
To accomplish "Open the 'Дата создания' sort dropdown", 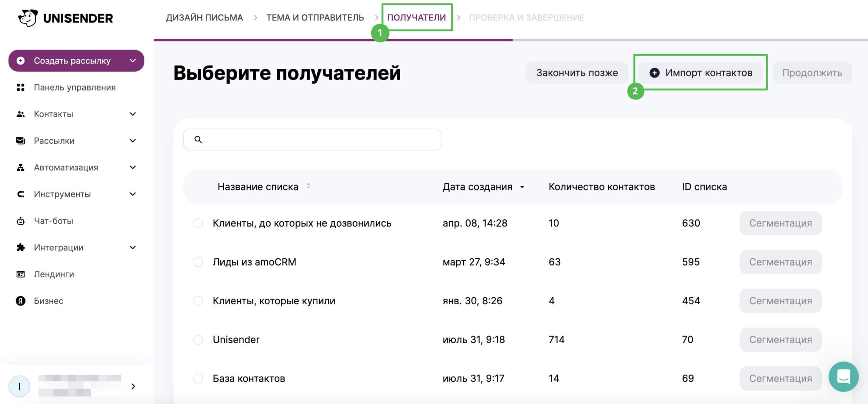I will point(522,187).
